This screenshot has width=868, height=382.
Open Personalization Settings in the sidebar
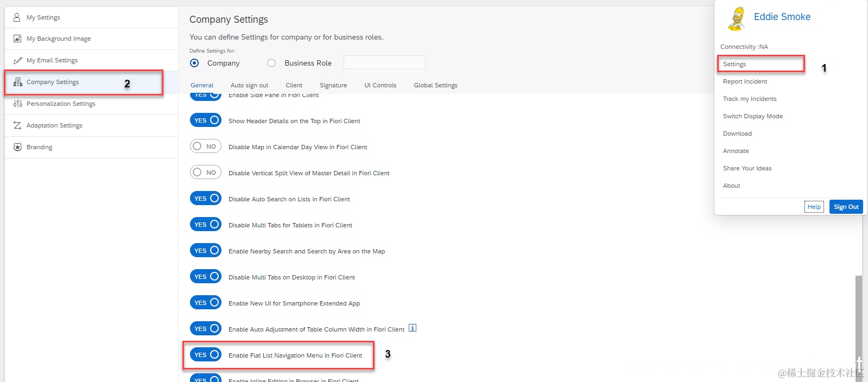pyautogui.click(x=91, y=104)
